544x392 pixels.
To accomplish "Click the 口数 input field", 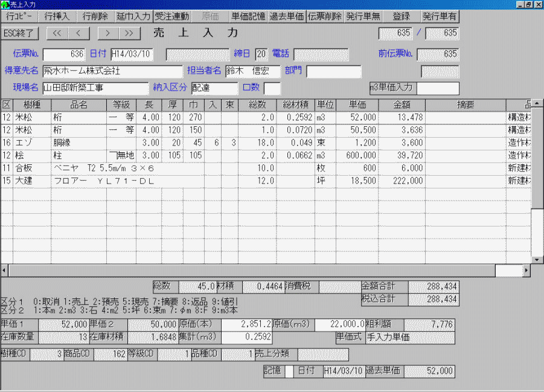I will tap(272, 88).
